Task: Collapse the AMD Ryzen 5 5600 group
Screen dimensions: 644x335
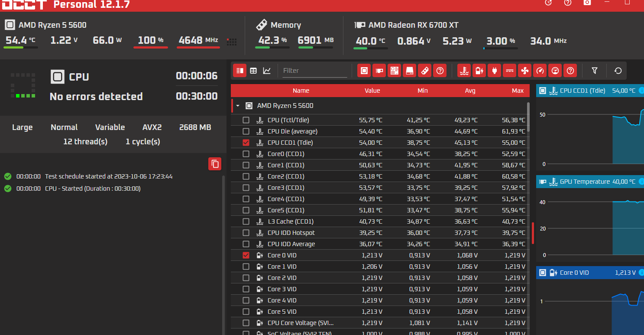Action: click(237, 106)
